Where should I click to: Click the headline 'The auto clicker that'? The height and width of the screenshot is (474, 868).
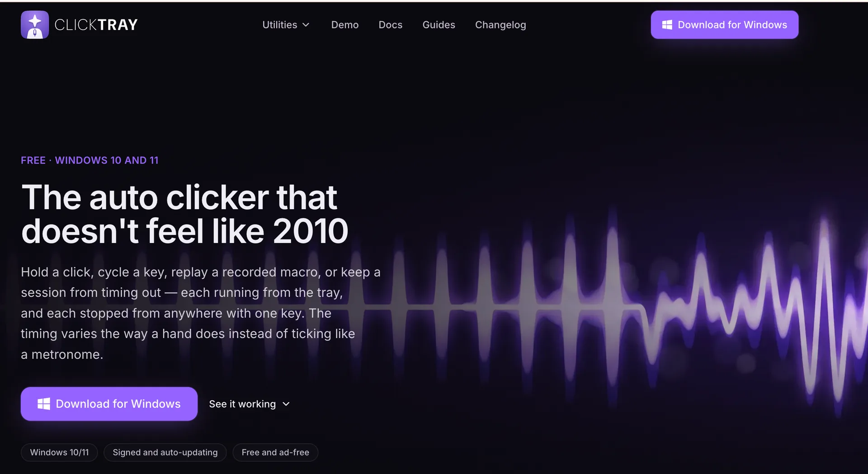179,197
